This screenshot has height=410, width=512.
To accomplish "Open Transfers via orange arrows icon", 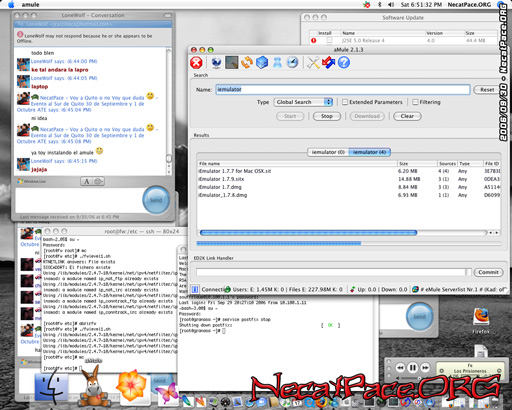I will coord(247,63).
